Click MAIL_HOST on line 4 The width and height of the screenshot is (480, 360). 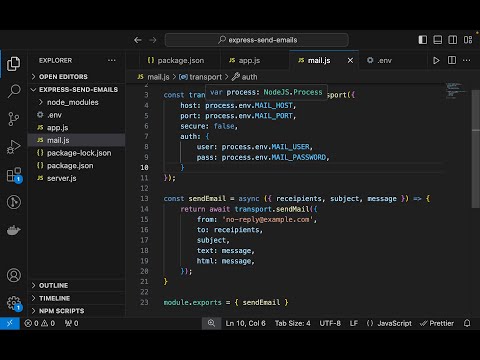tap(274, 105)
